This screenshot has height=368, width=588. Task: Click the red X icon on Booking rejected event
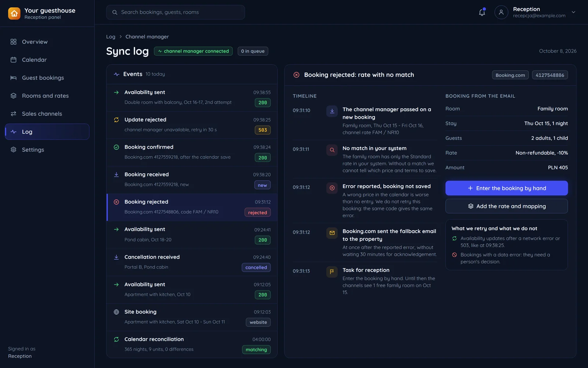click(x=116, y=202)
